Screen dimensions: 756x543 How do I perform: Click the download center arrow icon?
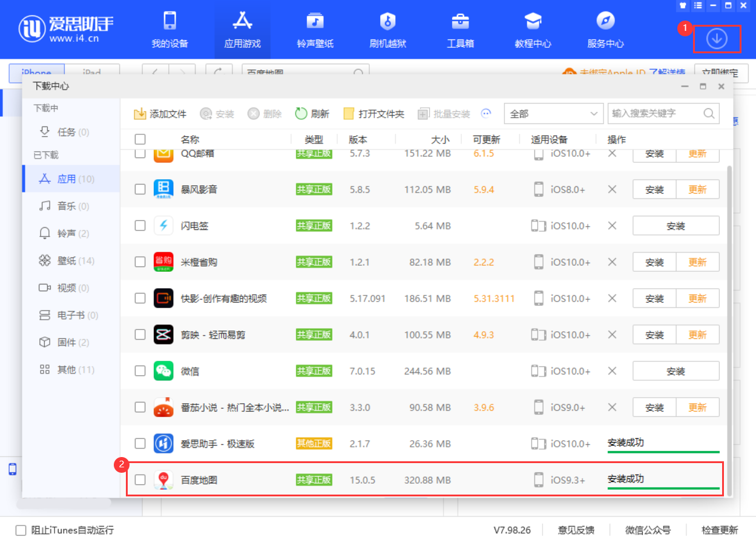pyautogui.click(x=717, y=39)
